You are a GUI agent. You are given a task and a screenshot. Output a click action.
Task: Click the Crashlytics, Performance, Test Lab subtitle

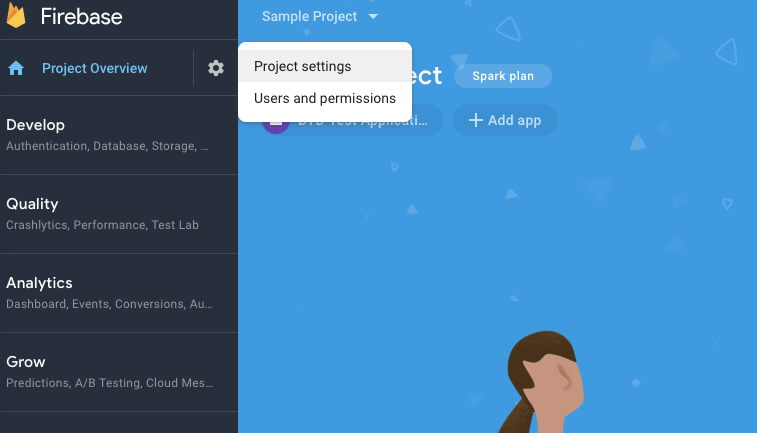pyautogui.click(x=102, y=225)
